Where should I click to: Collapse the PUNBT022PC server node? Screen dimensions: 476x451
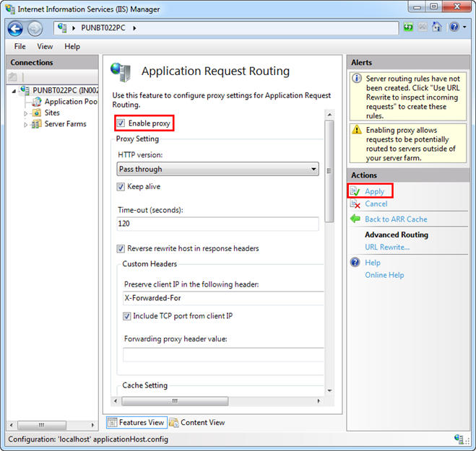[x=15, y=91]
